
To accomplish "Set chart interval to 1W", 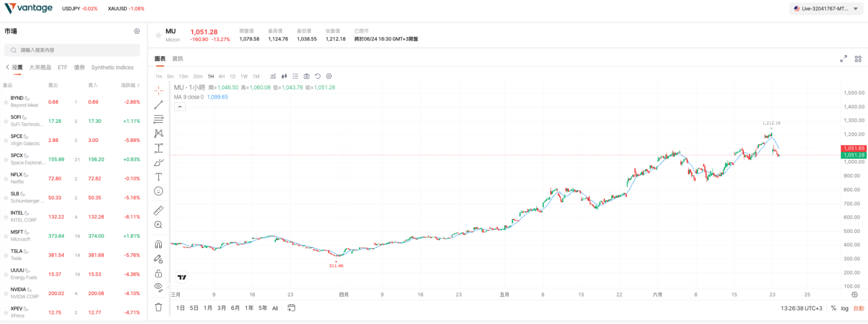I will click(x=244, y=76).
